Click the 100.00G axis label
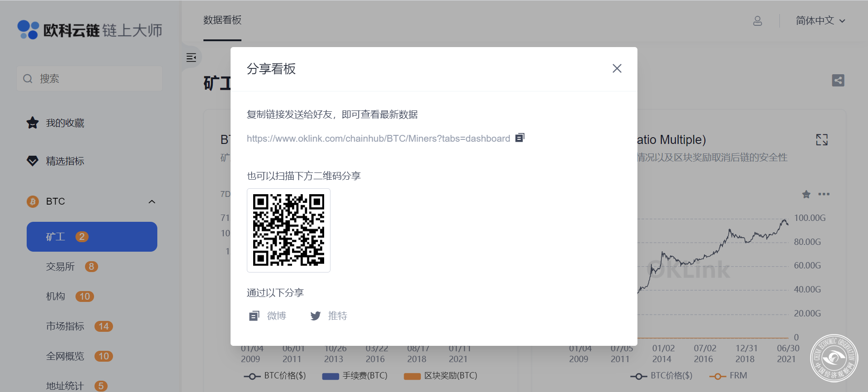This screenshot has height=392, width=868. click(810, 218)
